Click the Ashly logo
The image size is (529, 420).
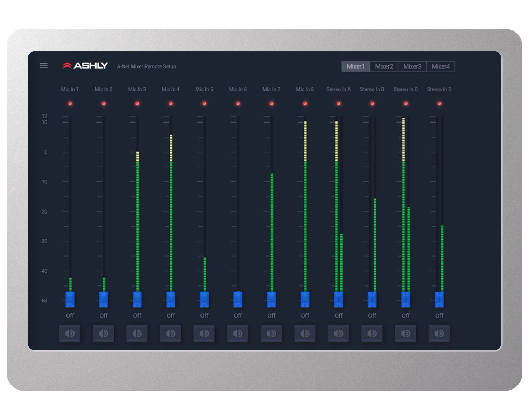(x=85, y=66)
